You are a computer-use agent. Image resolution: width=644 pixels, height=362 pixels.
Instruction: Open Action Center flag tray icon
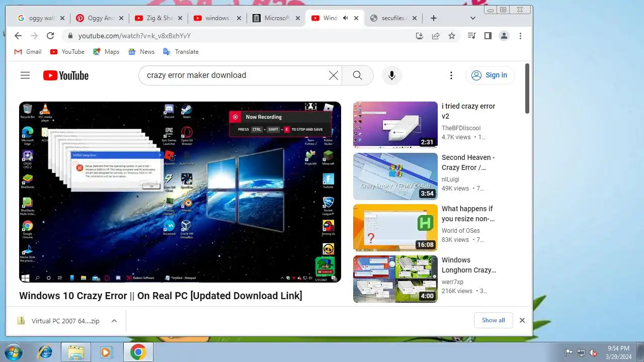point(569,352)
